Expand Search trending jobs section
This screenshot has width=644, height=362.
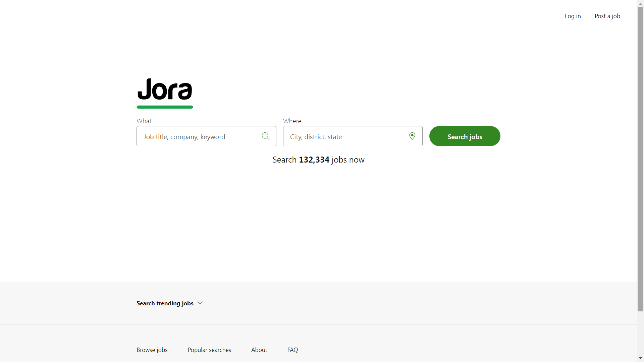tap(169, 303)
